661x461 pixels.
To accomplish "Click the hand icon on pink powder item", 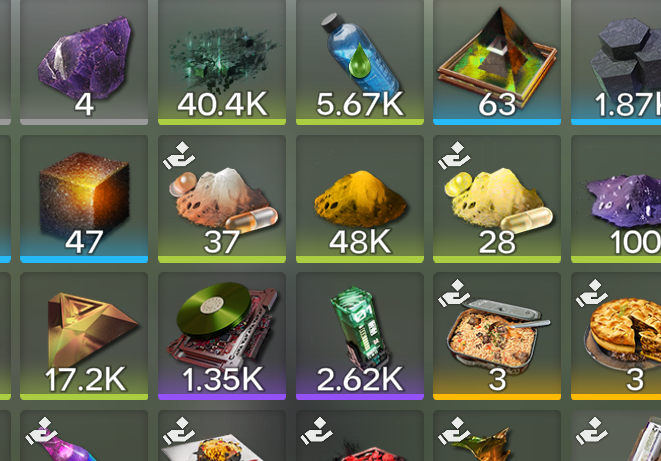I will click(x=179, y=155).
